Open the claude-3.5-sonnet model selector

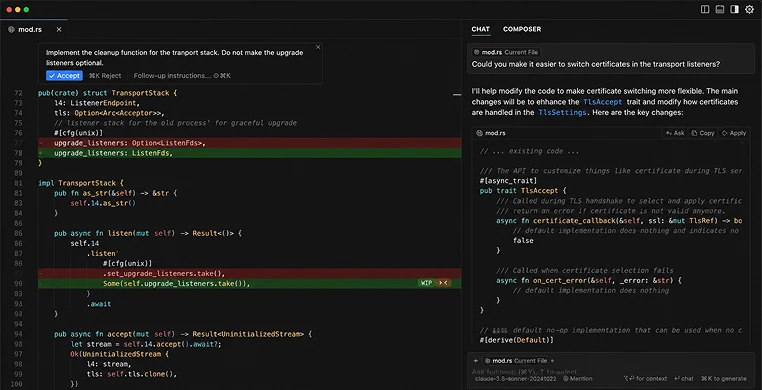pyautogui.click(x=516, y=379)
